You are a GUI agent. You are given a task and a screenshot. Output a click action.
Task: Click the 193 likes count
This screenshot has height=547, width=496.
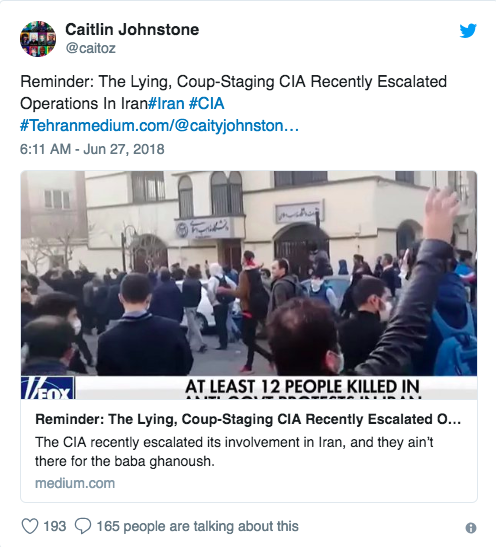click(x=54, y=526)
